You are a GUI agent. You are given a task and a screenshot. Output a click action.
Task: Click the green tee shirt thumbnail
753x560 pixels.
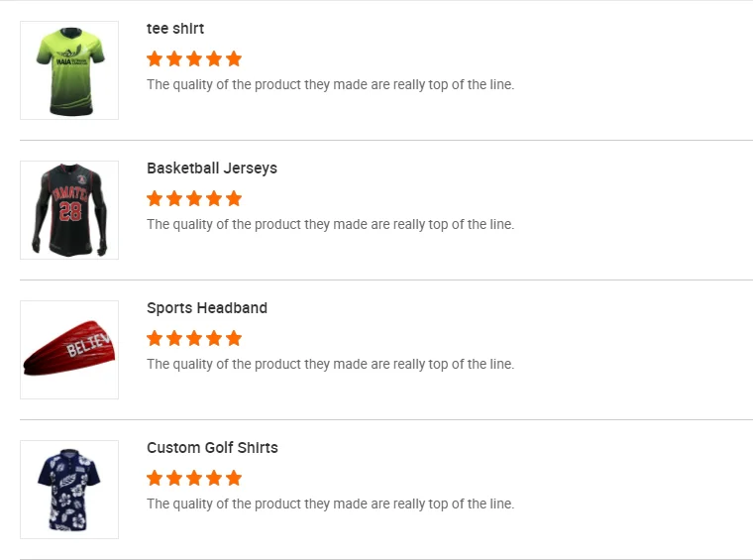tap(69, 70)
